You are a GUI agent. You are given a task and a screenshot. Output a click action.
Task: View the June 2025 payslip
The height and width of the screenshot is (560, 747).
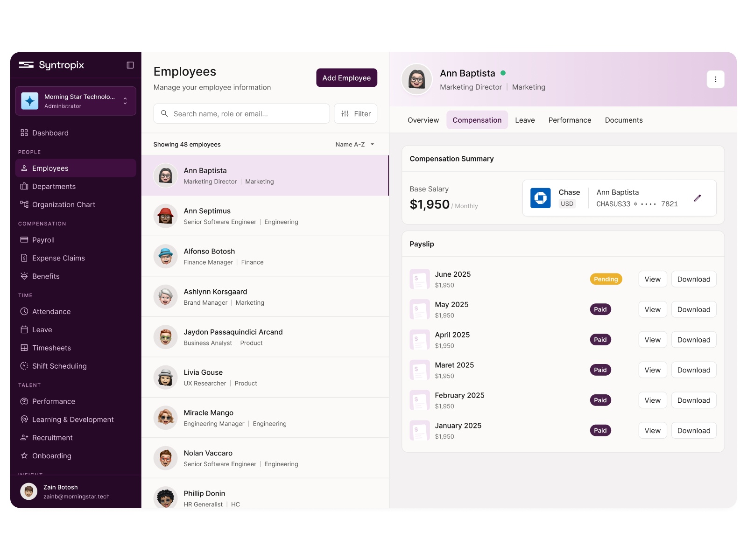coord(653,279)
